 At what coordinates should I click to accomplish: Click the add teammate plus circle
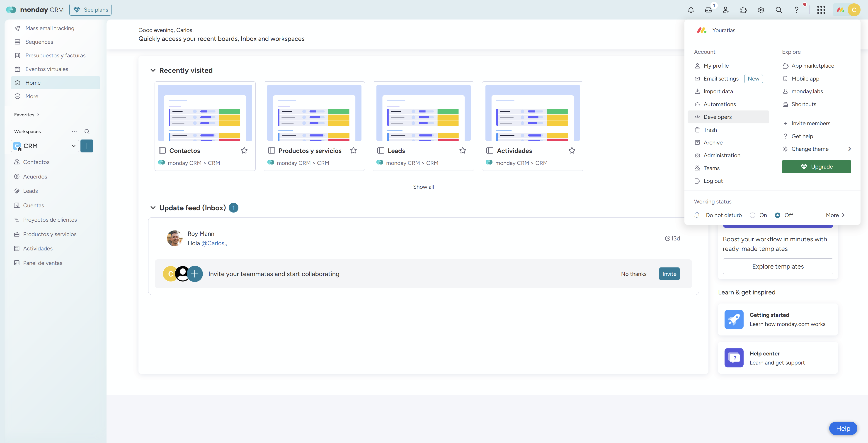point(195,274)
